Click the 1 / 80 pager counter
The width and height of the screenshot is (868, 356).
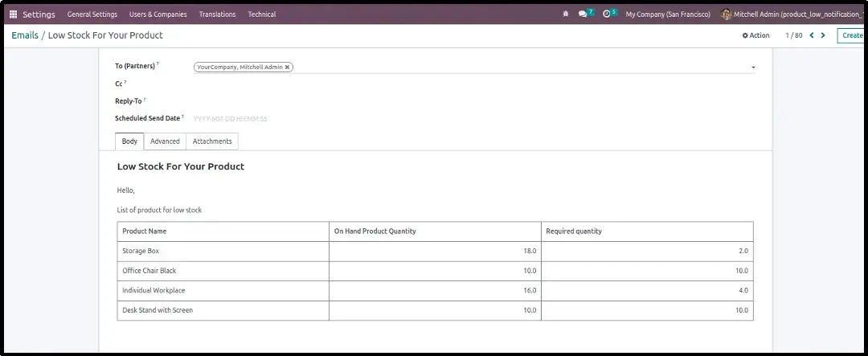point(794,35)
